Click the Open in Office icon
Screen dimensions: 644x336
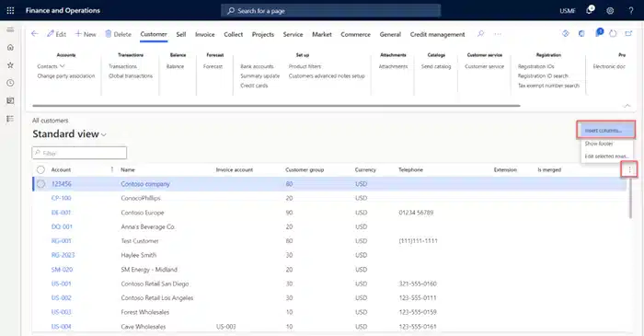point(581,34)
